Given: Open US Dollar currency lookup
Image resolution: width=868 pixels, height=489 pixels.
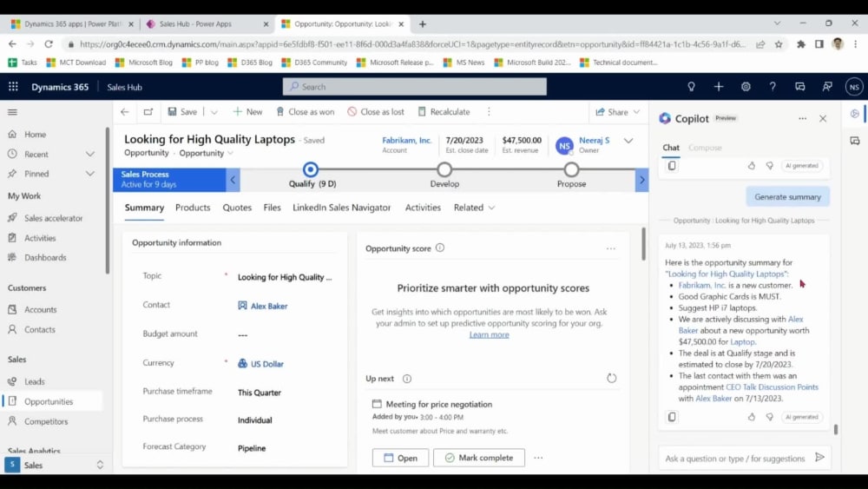Looking at the screenshot, I should coord(266,364).
